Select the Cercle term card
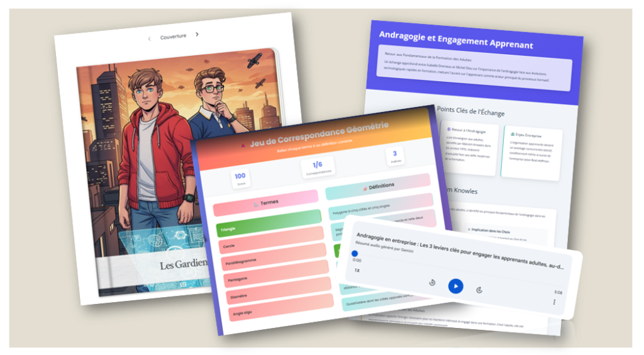The height and width of the screenshot is (355, 644). (x=272, y=244)
